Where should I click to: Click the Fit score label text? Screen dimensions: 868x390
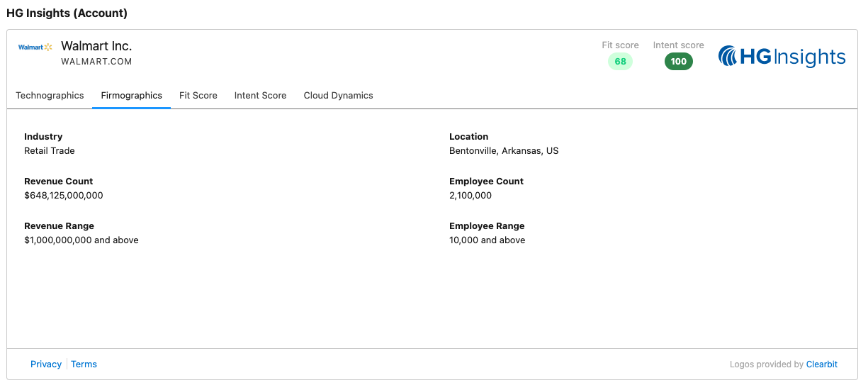pyautogui.click(x=621, y=45)
